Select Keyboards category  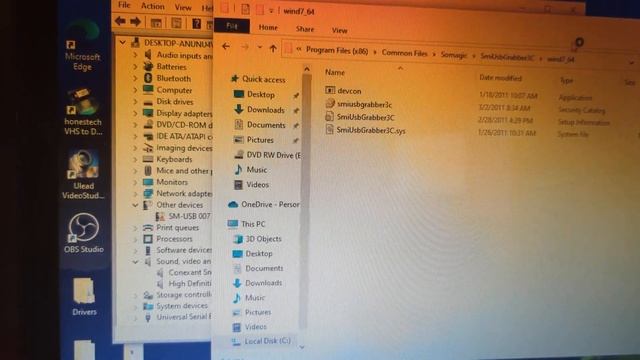[x=168, y=159]
